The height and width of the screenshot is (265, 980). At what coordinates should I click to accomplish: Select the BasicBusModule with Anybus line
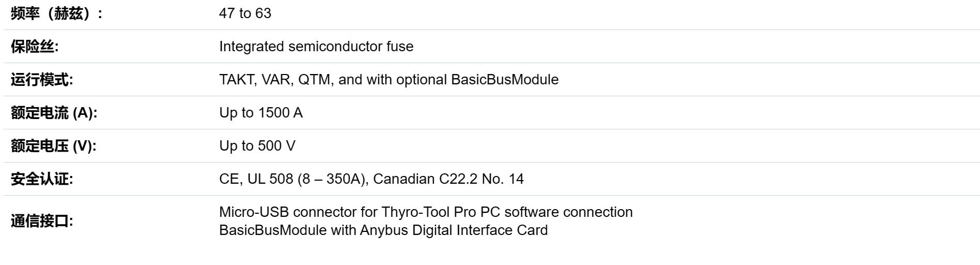[384, 230]
